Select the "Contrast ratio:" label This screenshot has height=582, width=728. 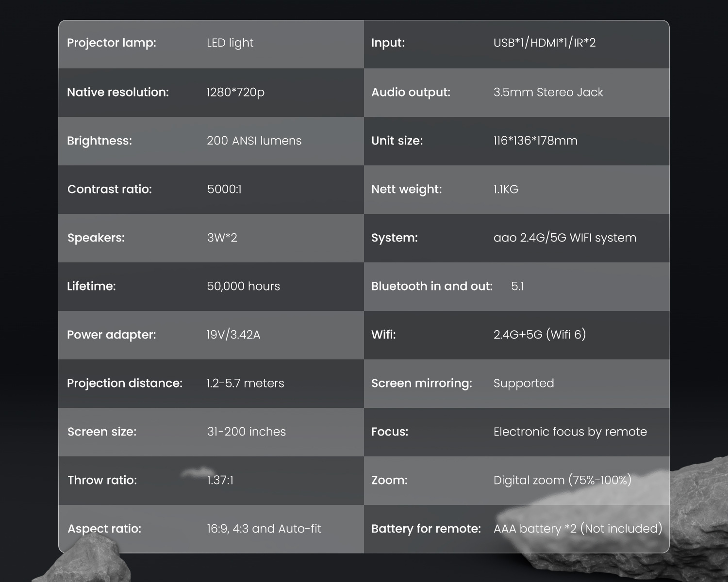point(110,189)
